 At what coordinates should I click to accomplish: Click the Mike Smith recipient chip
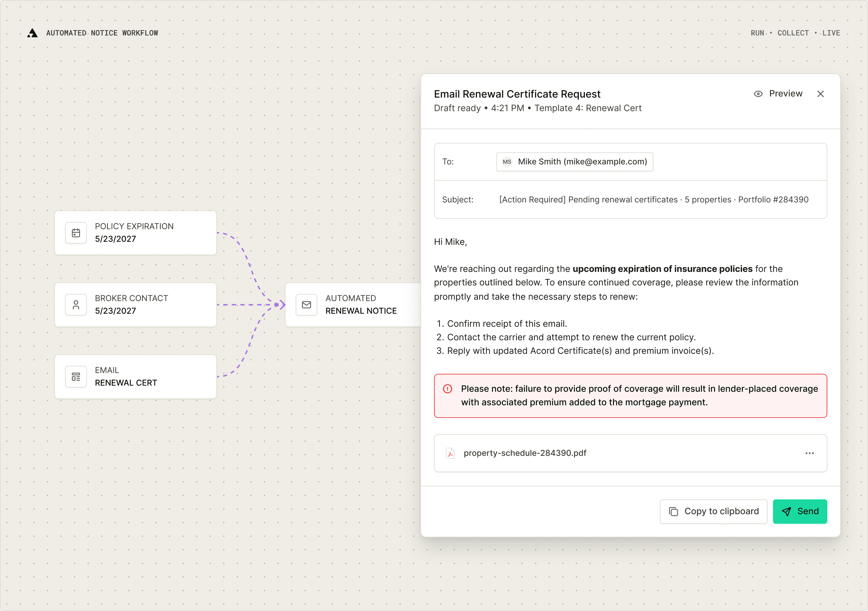point(575,162)
